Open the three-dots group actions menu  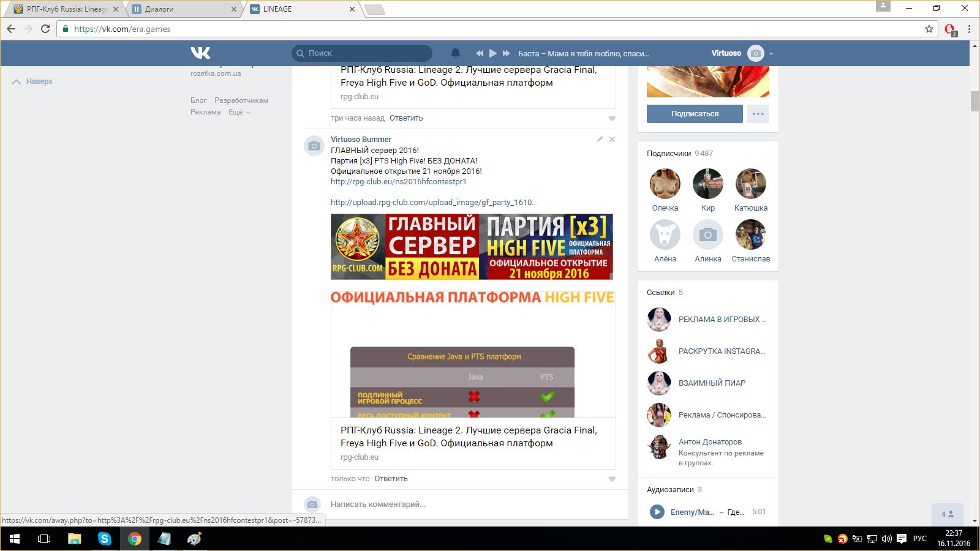click(758, 114)
